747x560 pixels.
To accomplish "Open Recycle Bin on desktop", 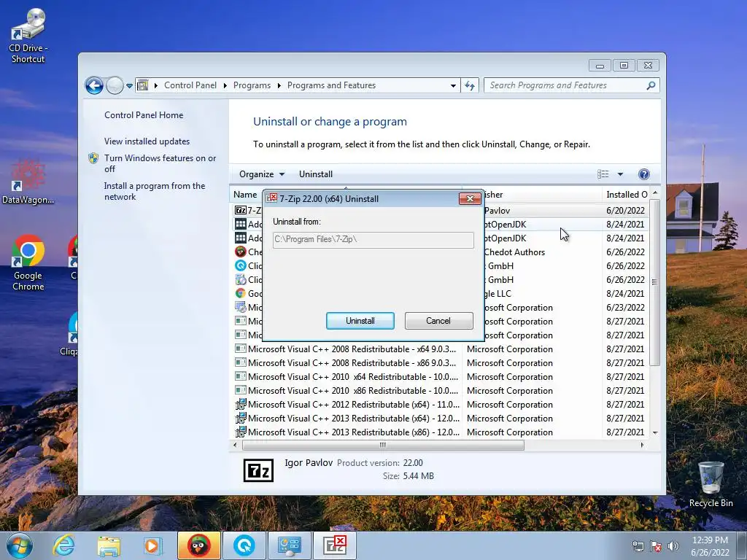I will click(711, 484).
